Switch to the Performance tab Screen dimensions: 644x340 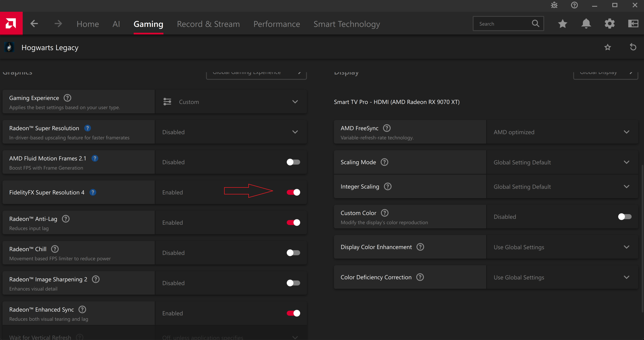coord(276,24)
